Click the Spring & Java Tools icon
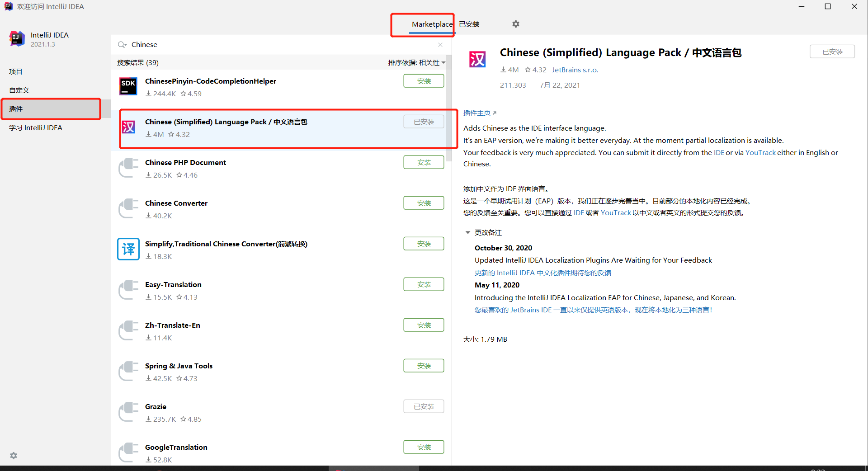This screenshot has height=471, width=868. [x=128, y=371]
